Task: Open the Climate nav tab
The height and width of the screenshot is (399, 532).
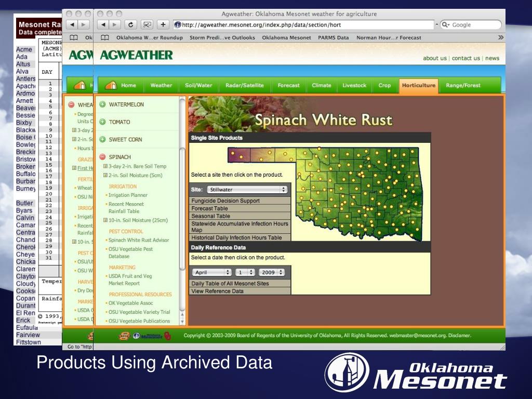Action: tap(321, 85)
